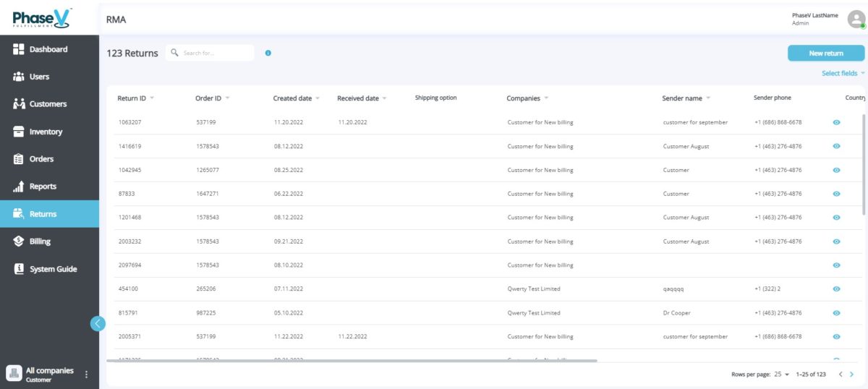868x389 pixels.
Task: Click the All companies building icon
Action: pyautogui.click(x=14, y=373)
